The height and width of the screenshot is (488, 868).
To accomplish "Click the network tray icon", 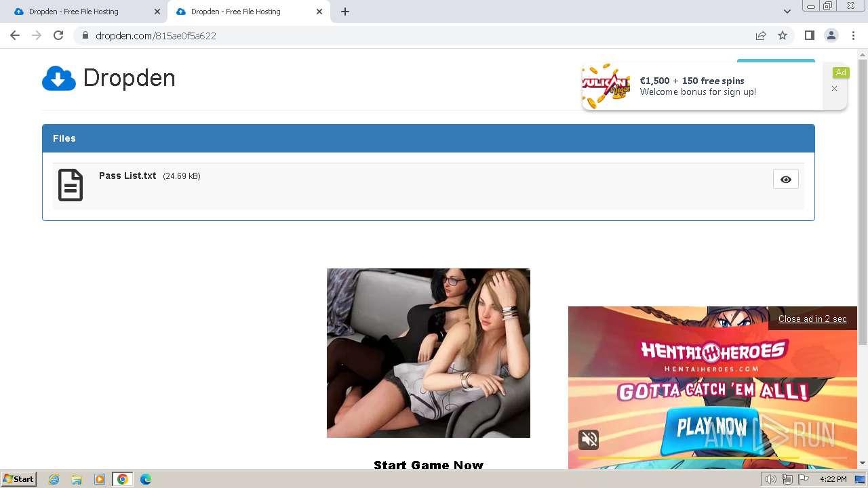I will [787, 479].
